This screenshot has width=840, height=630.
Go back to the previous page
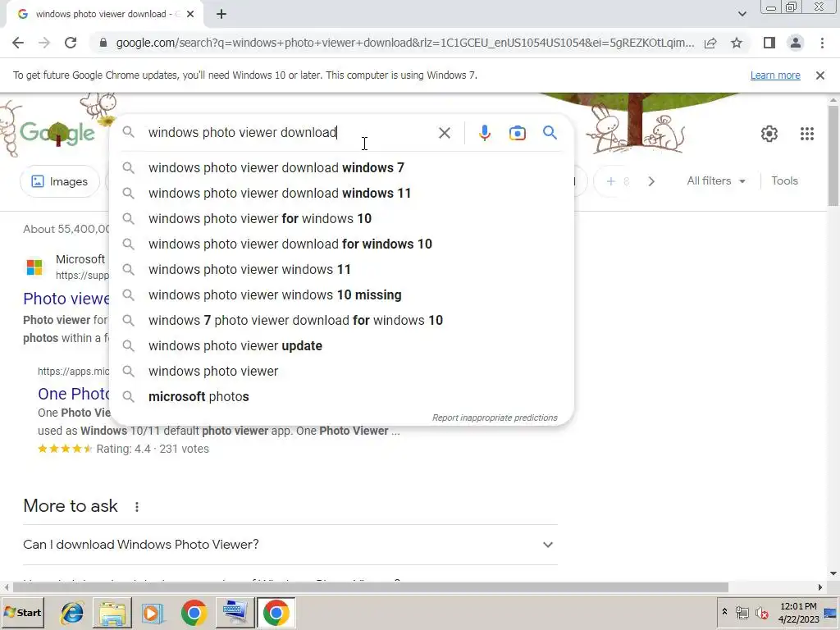pos(18,43)
